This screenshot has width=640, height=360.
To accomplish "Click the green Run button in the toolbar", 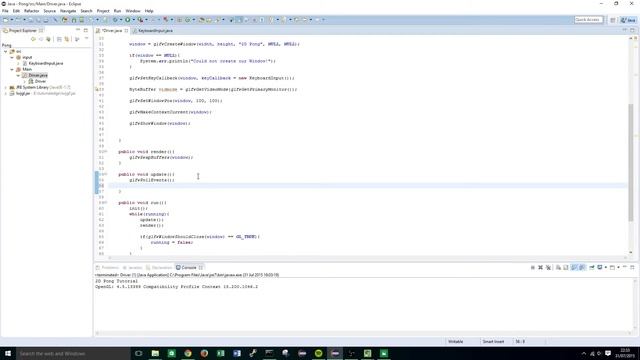I will pos(128,20).
